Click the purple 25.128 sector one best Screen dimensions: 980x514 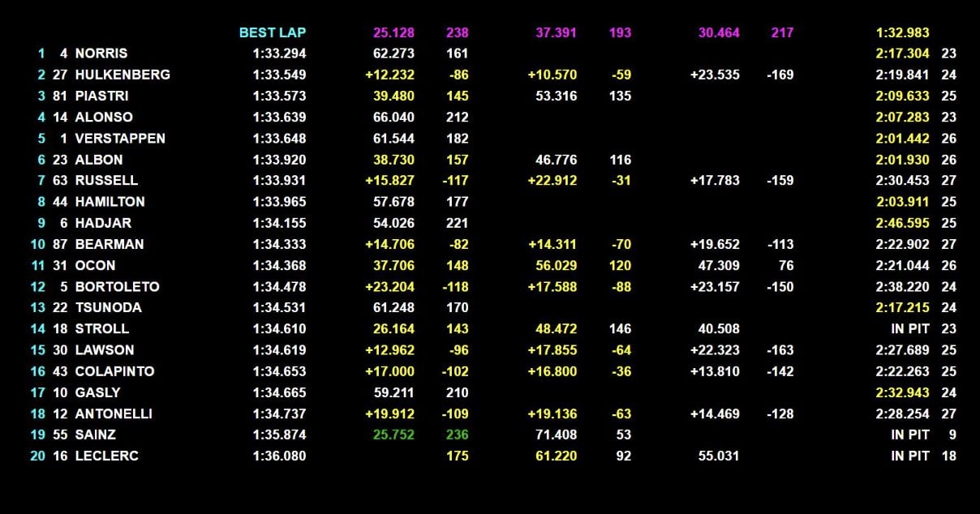(393, 33)
